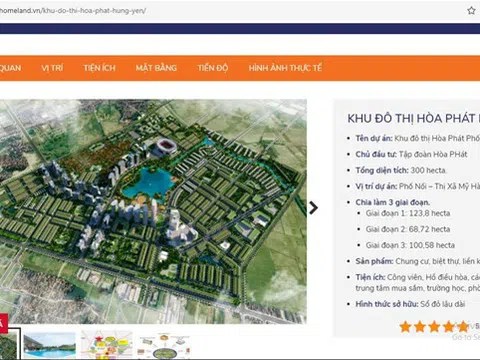
Task: Click 'Giai đoạn 2: 68,72 hecta'
Action: pyautogui.click(x=408, y=229)
